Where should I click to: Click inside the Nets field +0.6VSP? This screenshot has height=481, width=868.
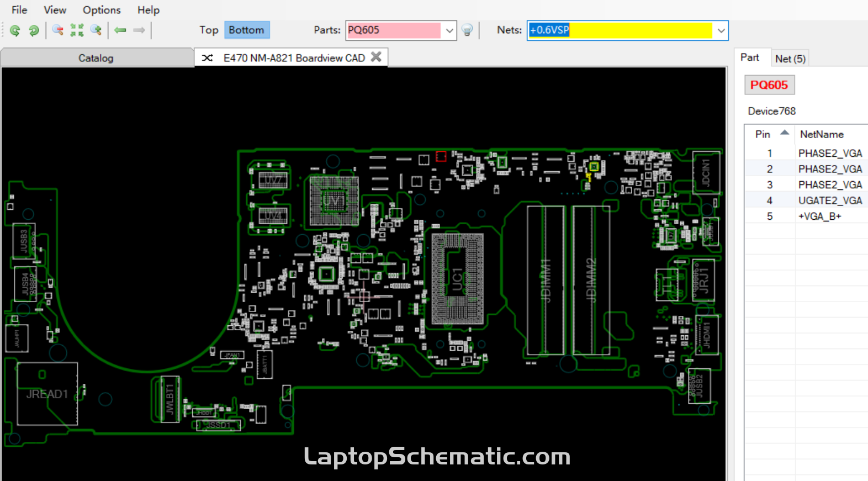[620, 30]
